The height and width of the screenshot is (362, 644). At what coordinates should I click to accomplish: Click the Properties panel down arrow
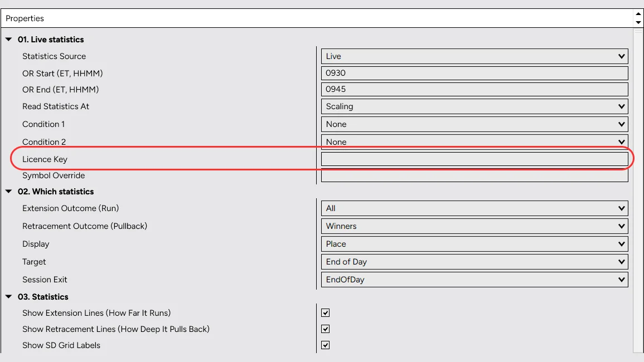click(x=638, y=23)
